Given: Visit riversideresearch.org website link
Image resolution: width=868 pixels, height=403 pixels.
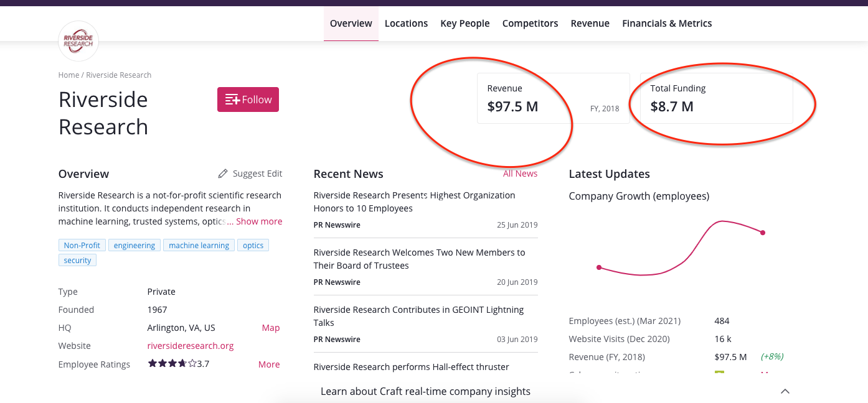Looking at the screenshot, I should (191, 346).
